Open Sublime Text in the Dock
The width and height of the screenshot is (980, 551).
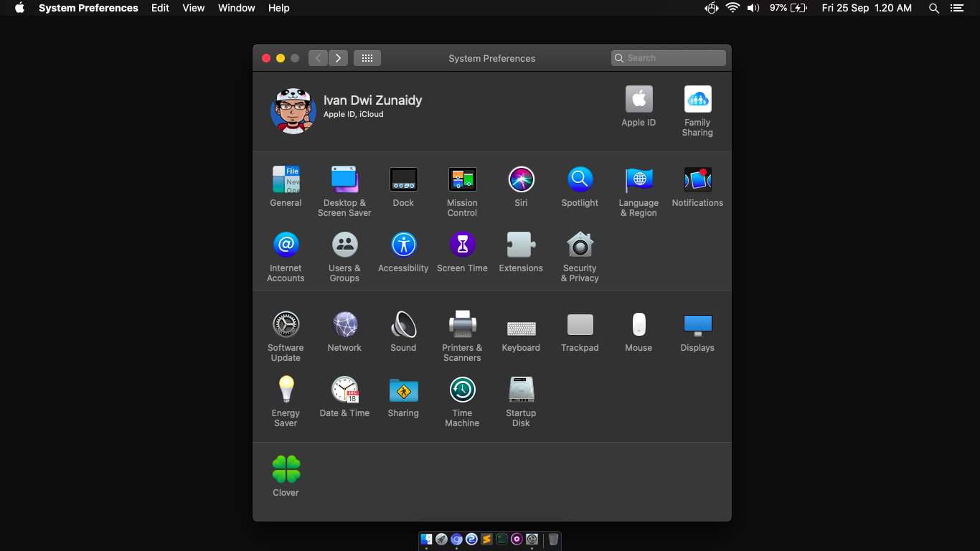pos(486,539)
